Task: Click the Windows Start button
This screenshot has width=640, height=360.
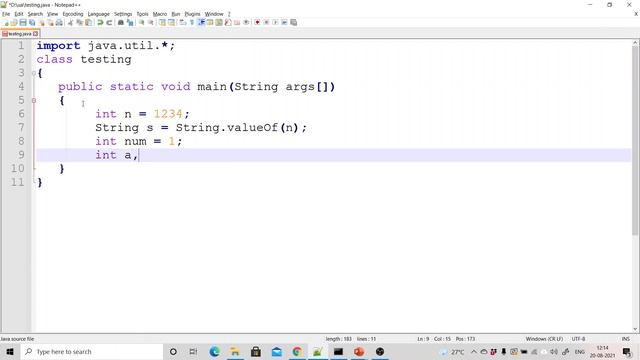Action: tap(10, 351)
